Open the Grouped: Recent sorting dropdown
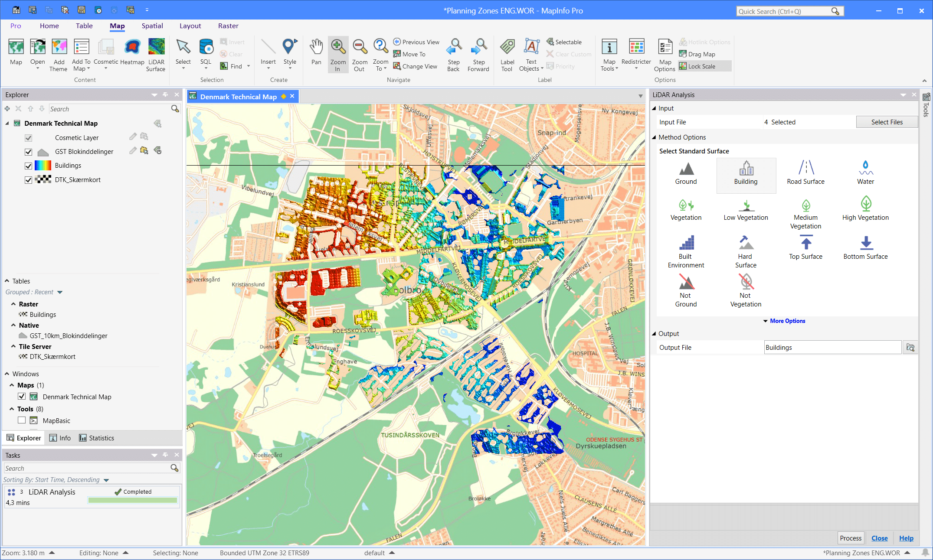 point(59,292)
